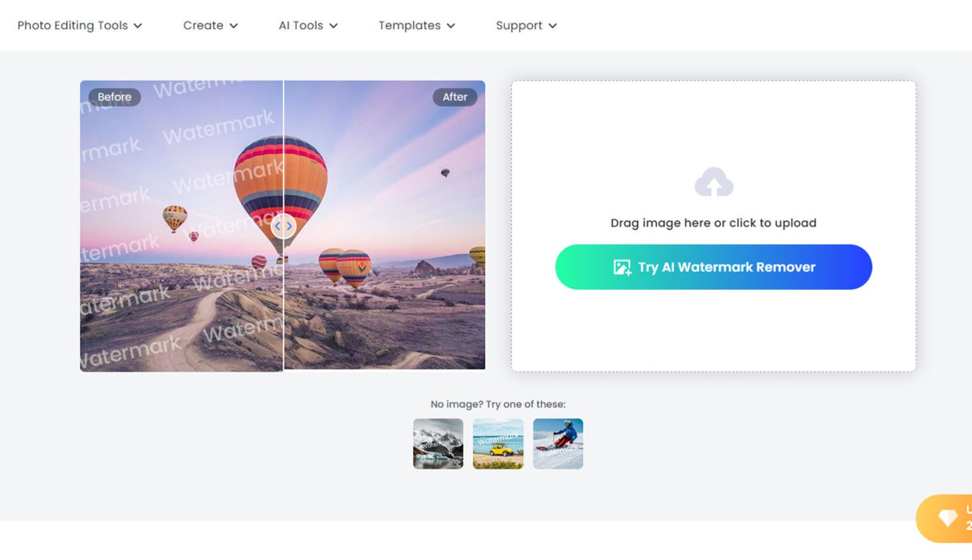Click the After label badge
The width and height of the screenshot is (972, 560).
point(455,97)
